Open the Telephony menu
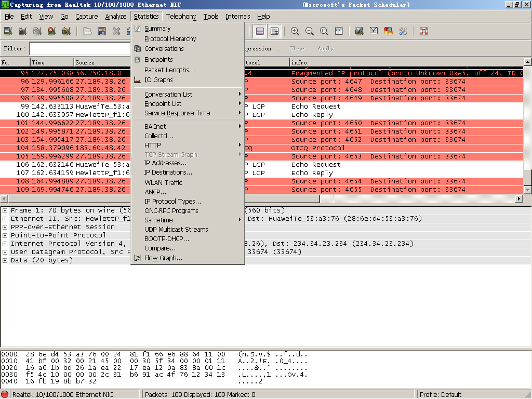The image size is (532, 399). 181,16
